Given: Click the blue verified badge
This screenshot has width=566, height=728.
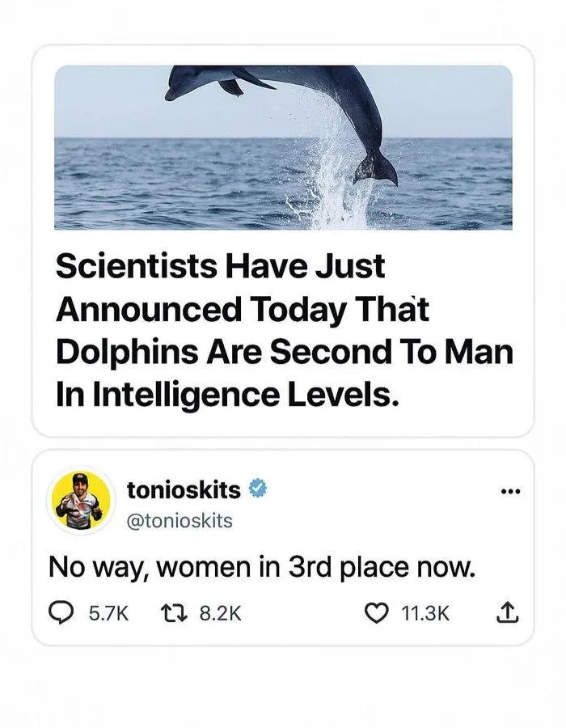Looking at the screenshot, I should click(x=258, y=489).
